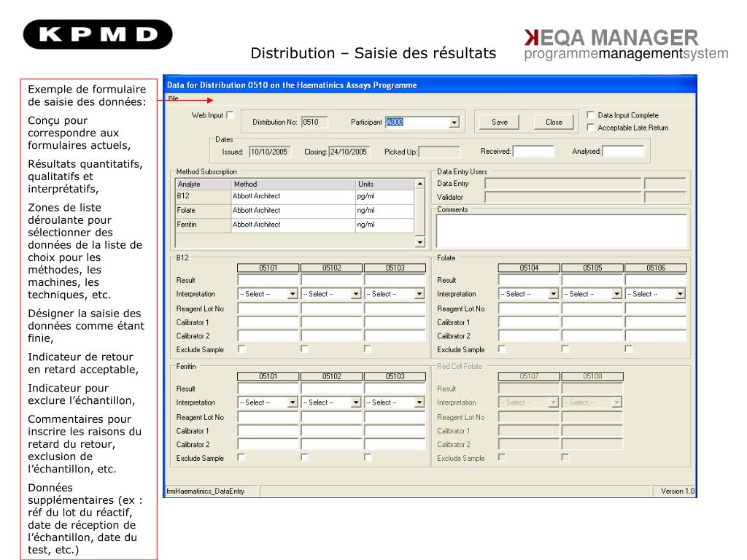This screenshot has width=747, height=560.
Task: Click the Analysed date field
Action: point(623,152)
